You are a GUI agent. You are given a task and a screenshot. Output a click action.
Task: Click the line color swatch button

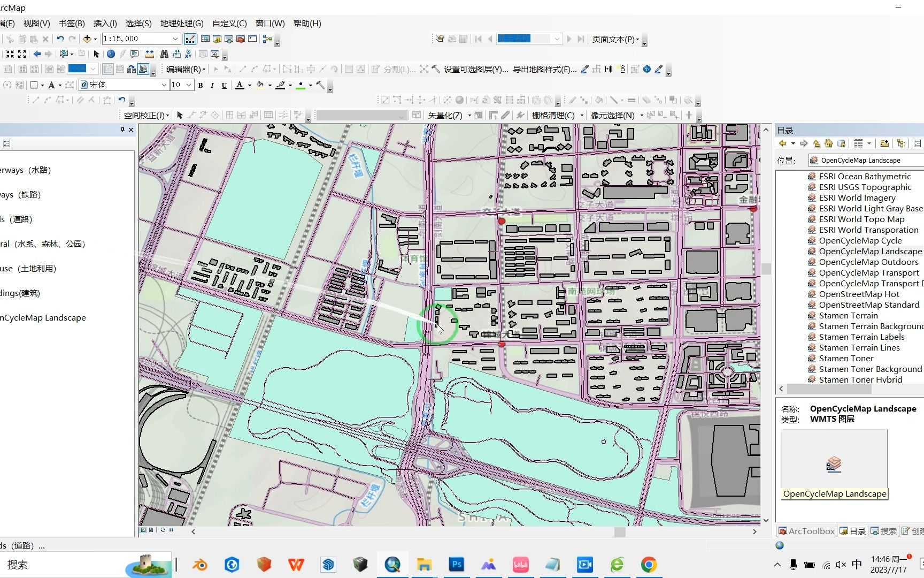[x=280, y=85]
